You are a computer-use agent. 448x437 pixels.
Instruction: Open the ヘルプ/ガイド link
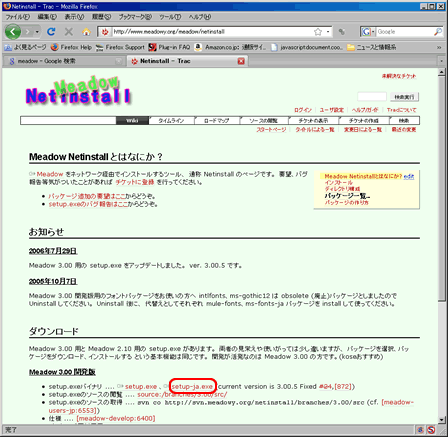[365, 110]
